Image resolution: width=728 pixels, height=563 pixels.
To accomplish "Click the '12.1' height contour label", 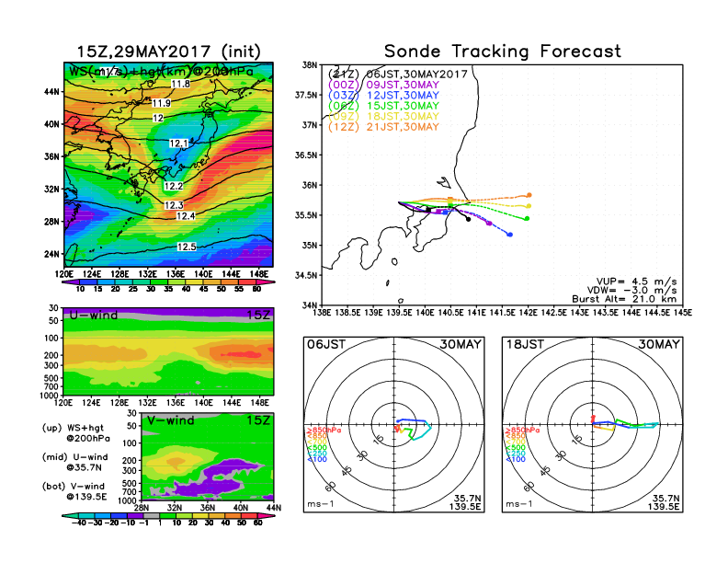I will (178, 144).
